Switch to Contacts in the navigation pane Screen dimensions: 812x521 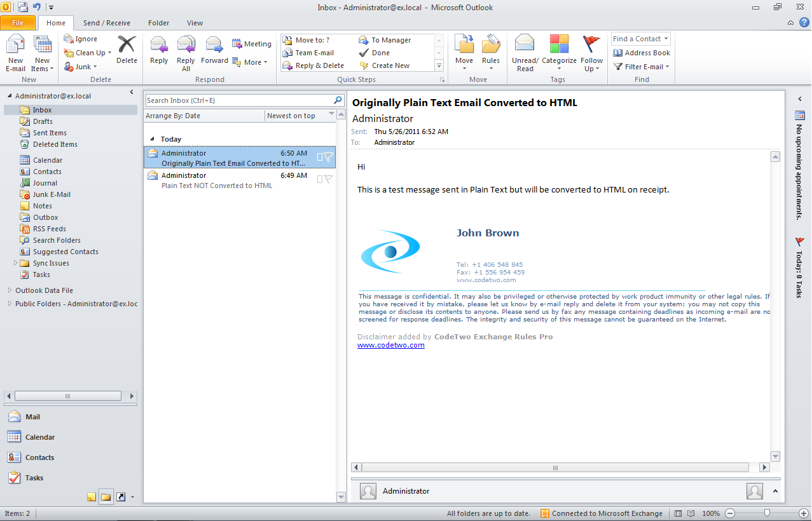(70, 457)
